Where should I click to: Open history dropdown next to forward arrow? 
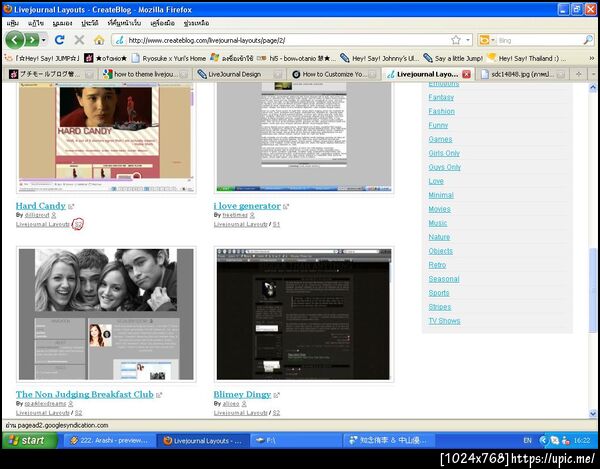pyautogui.click(x=44, y=40)
